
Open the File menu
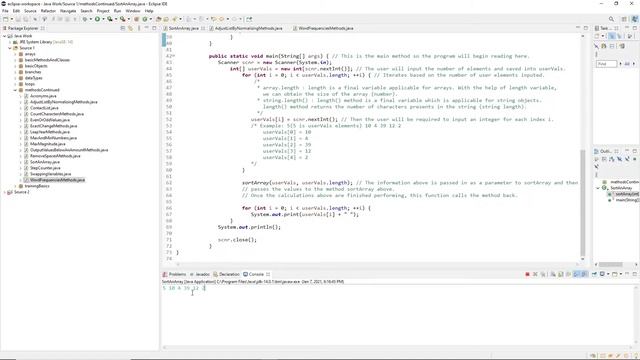(x=5, y=11)
